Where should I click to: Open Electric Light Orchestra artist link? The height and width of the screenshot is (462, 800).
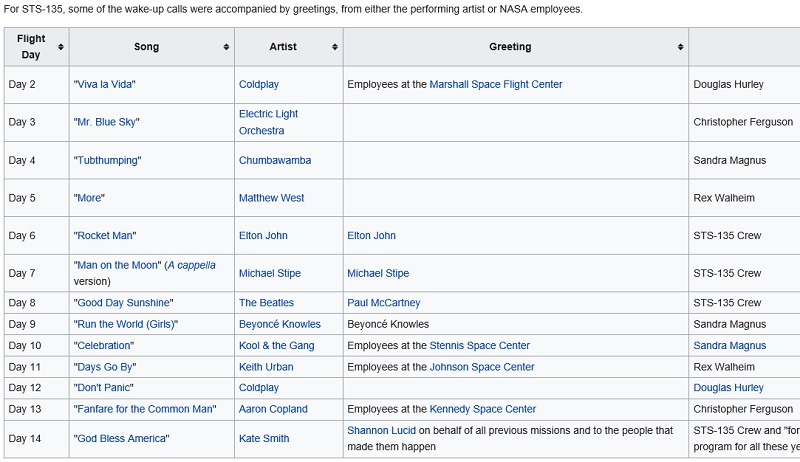coord(268,122)
